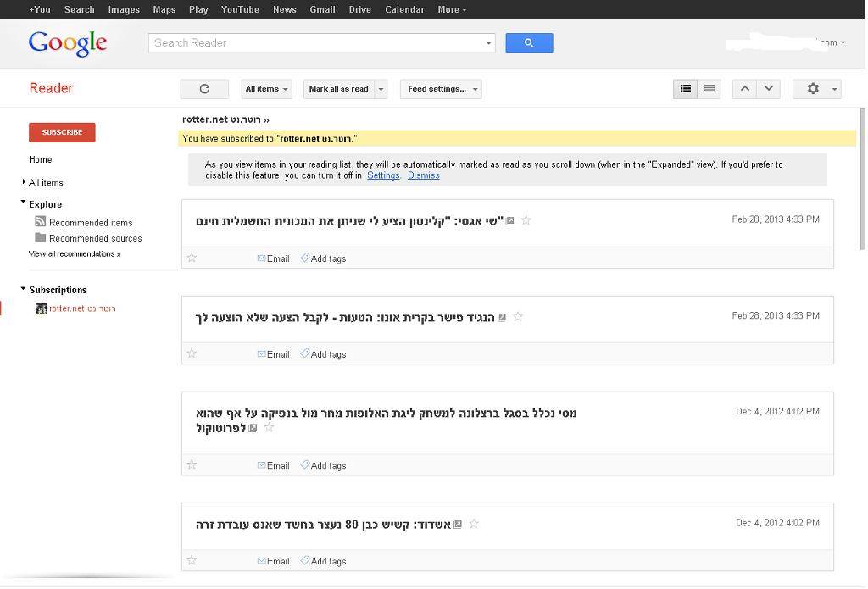Viewport: 868px width, 589px height.
Task: Click the blue search magnifier button
Action: point(529,43)
